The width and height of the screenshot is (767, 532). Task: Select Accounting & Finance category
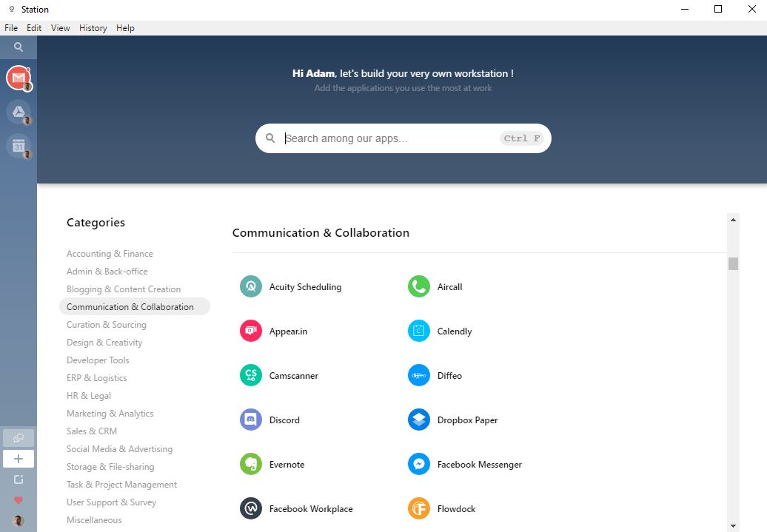click(110, 254)
